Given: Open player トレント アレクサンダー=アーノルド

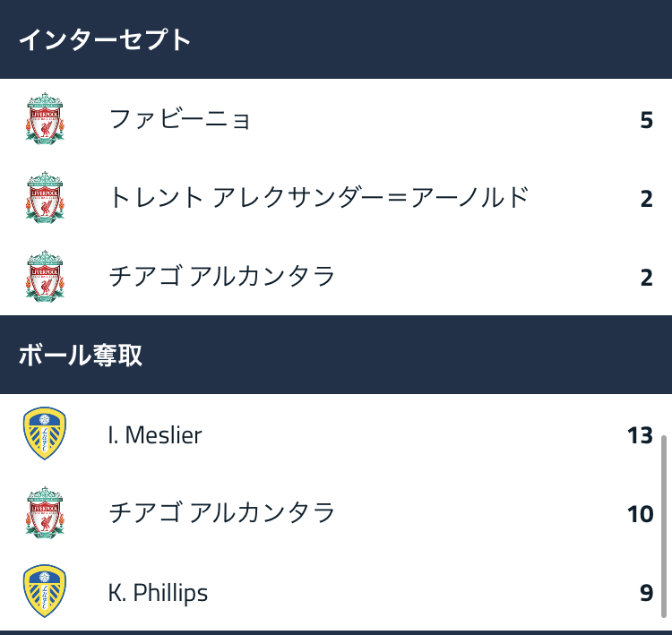Looking at the screenshot, I should click(x=318, y=198).
